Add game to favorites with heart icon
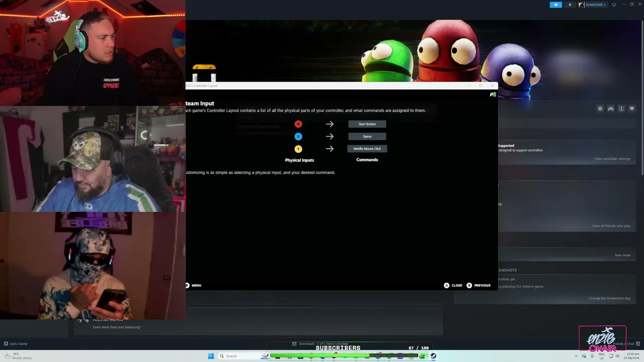The height and width of the screenshot is (362, 644). 632,109
